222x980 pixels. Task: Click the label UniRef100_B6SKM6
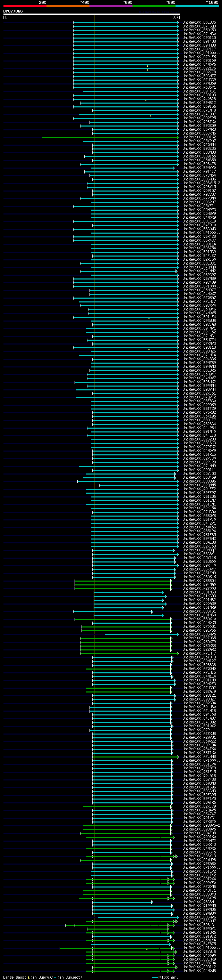(199, 133)
